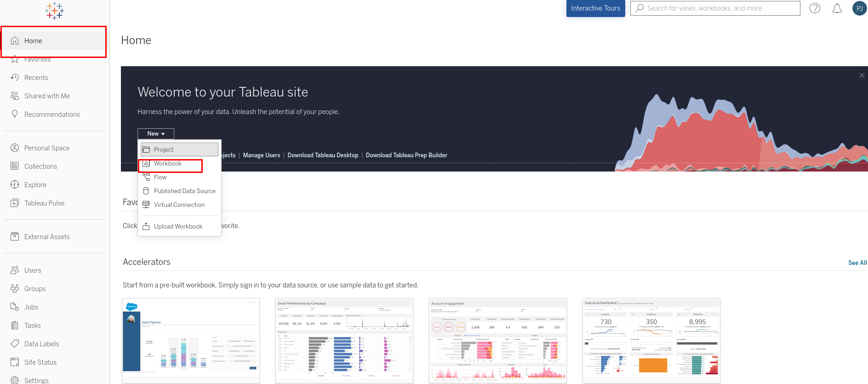The image size is (868, 384).
Task: Open the PJ user profile avatar
Action: click(x=859, y=8)
